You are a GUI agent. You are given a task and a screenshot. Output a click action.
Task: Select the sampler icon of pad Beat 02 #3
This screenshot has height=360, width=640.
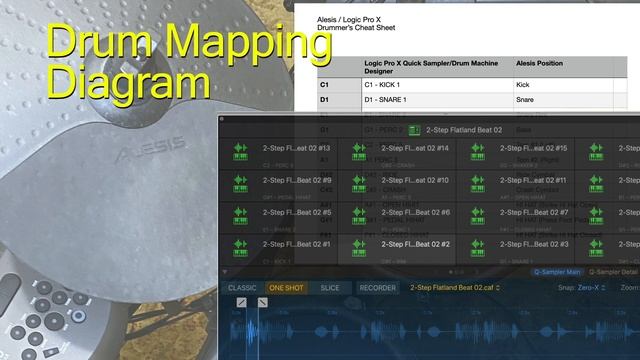[x=478, y=248]
